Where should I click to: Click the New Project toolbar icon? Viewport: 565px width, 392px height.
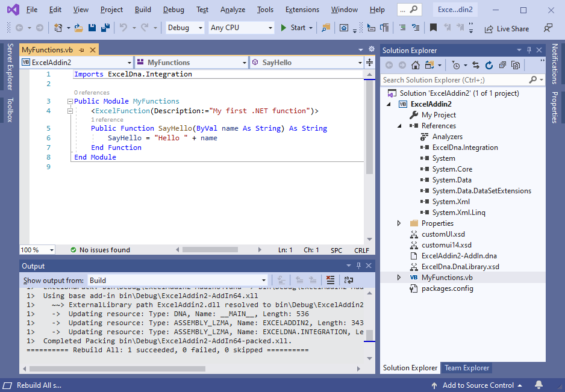(x=58, y=28)
